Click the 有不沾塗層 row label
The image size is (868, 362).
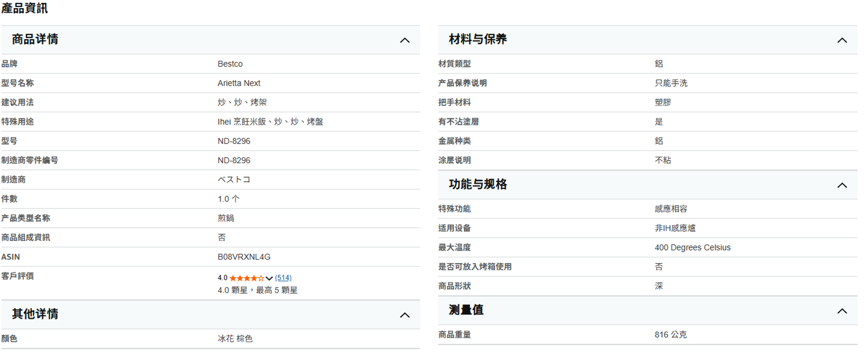[458, 122]
